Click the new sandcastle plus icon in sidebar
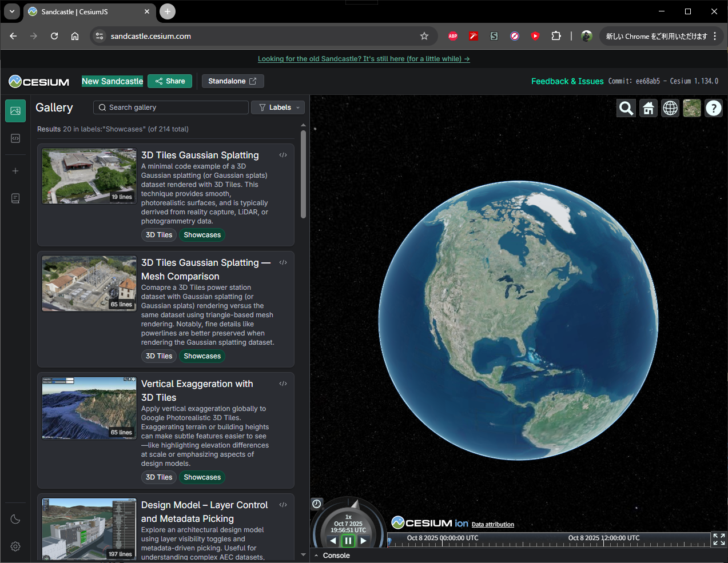 coord(15,170)
